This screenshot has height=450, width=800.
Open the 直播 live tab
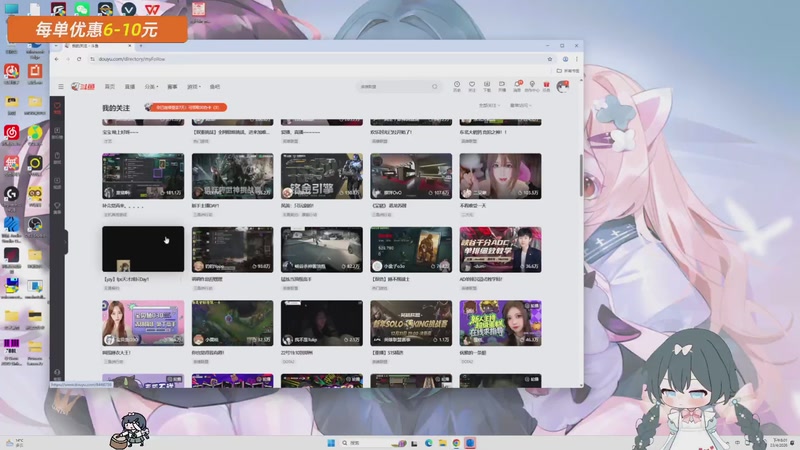coord(130,87)
